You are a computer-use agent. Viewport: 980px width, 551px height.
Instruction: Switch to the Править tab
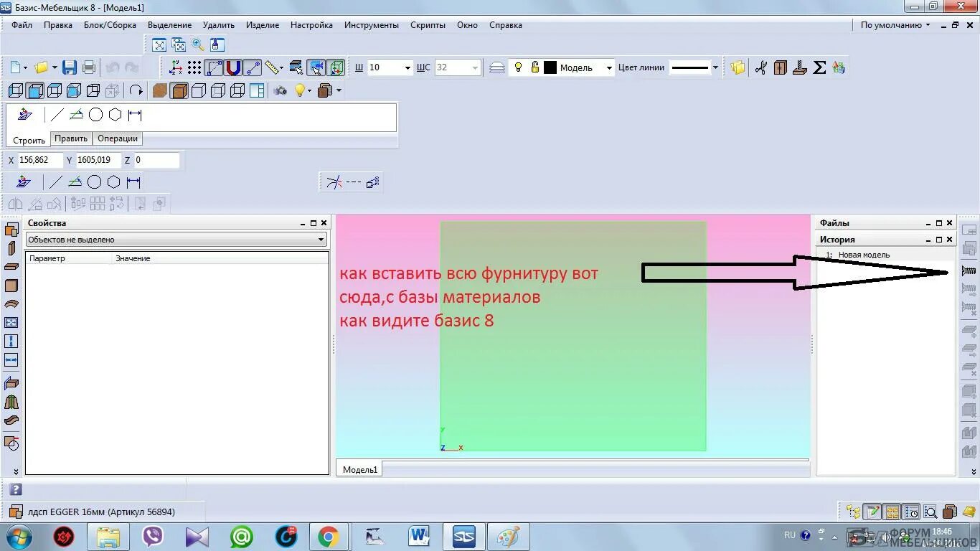pyautogui.click(x=71, y=138)
